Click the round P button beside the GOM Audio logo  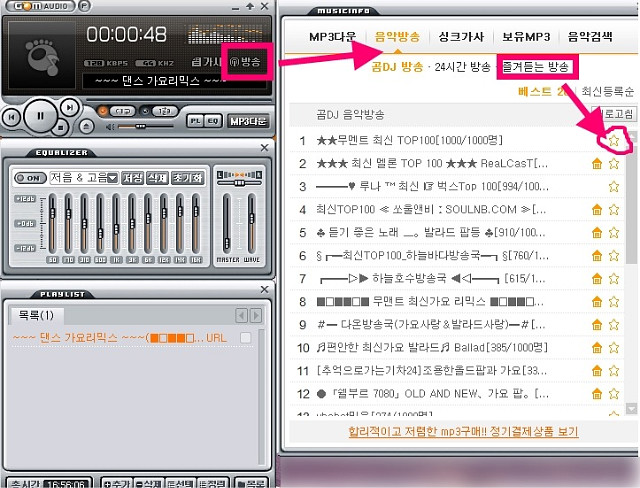(84, 6)
